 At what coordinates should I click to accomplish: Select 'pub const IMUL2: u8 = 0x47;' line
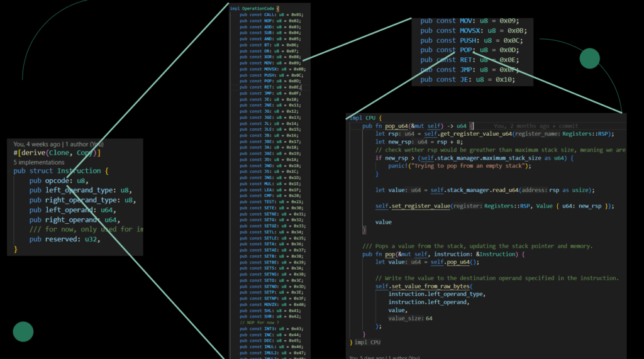[273, 353]
